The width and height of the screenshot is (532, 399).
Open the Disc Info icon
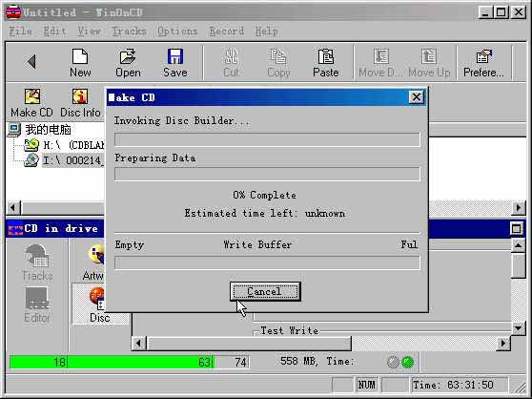(x=80, y=103)
